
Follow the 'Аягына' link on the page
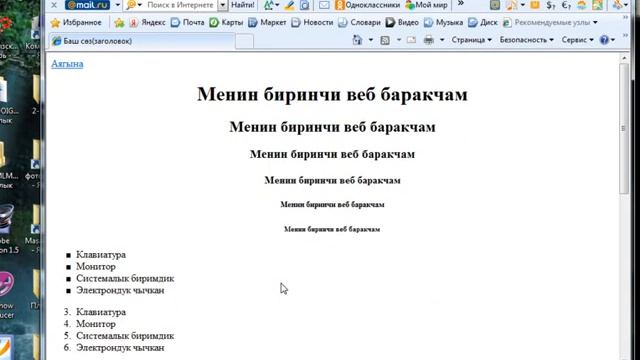(x=67, y=64)
